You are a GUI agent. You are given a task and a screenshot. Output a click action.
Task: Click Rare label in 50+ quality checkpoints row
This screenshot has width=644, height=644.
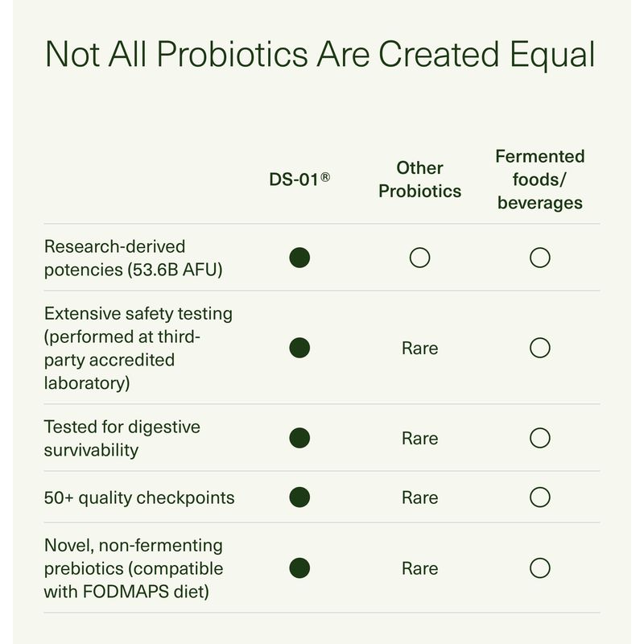[x=419, y=497]
